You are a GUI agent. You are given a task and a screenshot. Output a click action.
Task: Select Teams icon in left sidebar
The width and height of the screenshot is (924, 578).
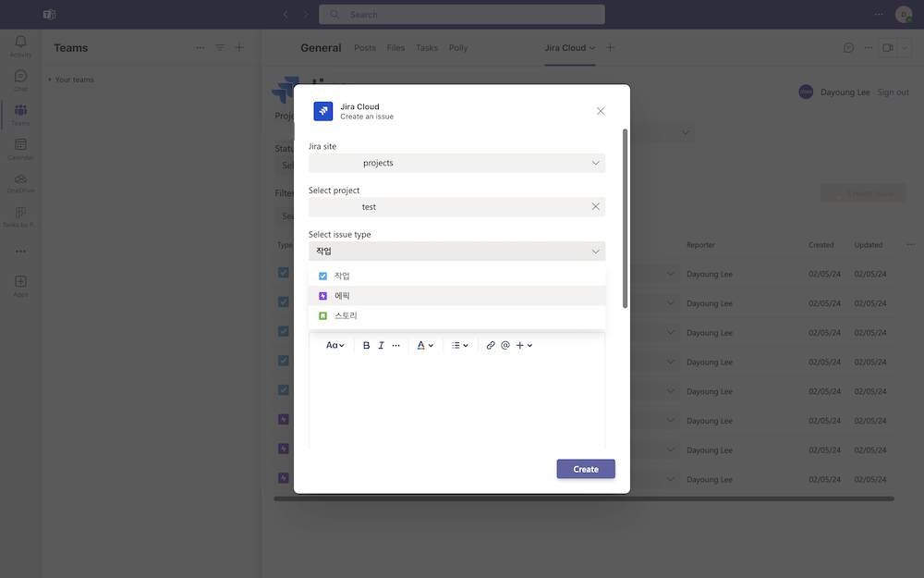[x=20, y=115]
